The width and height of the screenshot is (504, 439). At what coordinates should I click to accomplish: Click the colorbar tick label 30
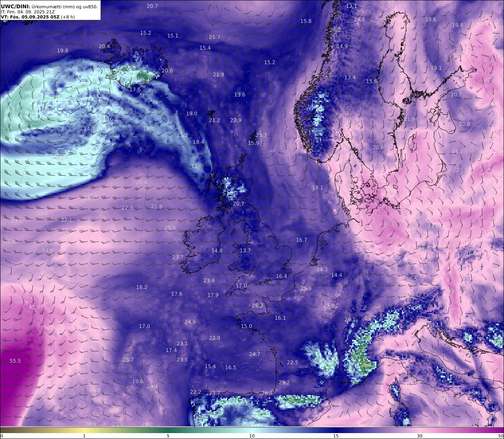pos(420,436)
